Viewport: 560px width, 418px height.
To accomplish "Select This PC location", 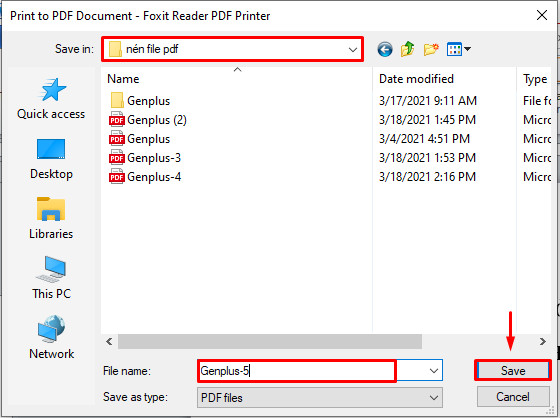I will click(51, 278).
